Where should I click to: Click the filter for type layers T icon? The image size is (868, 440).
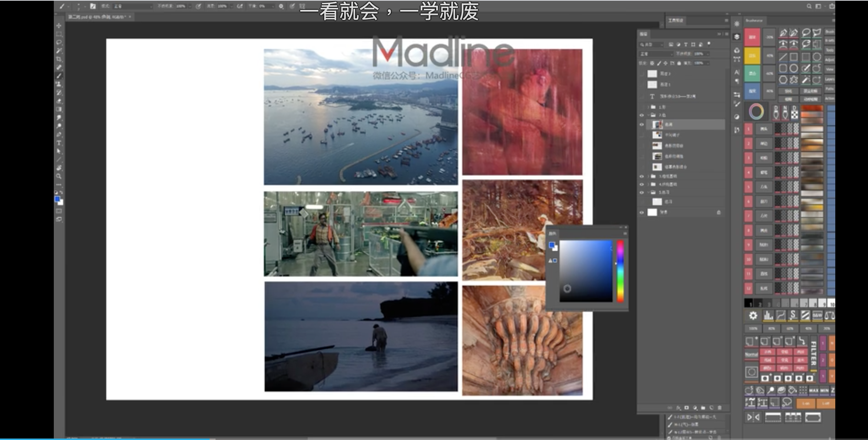click(686, 45)
